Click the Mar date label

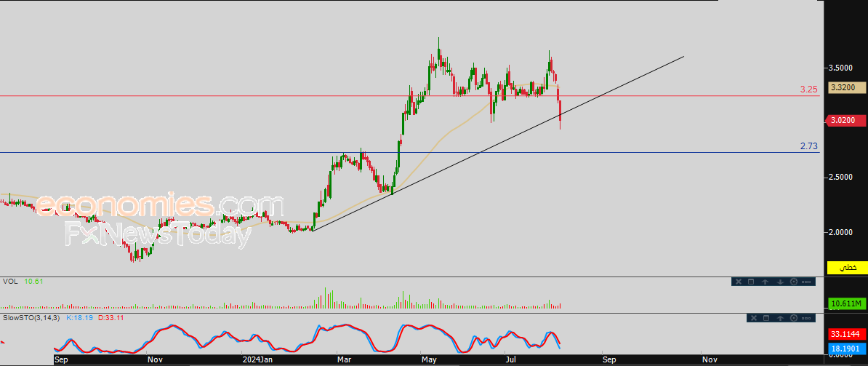(344, 360)
